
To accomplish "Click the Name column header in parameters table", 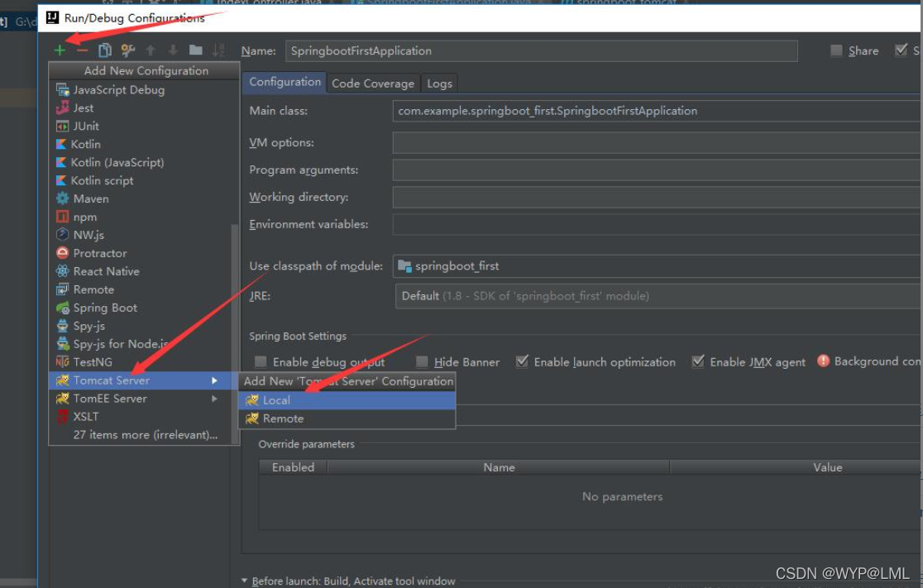I will 499,467.
